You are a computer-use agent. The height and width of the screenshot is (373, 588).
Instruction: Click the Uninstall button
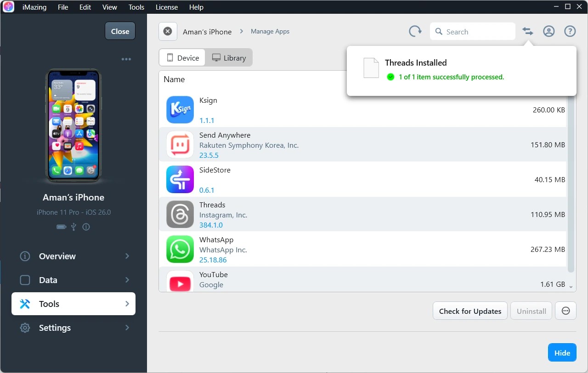[x=531, y=311]
